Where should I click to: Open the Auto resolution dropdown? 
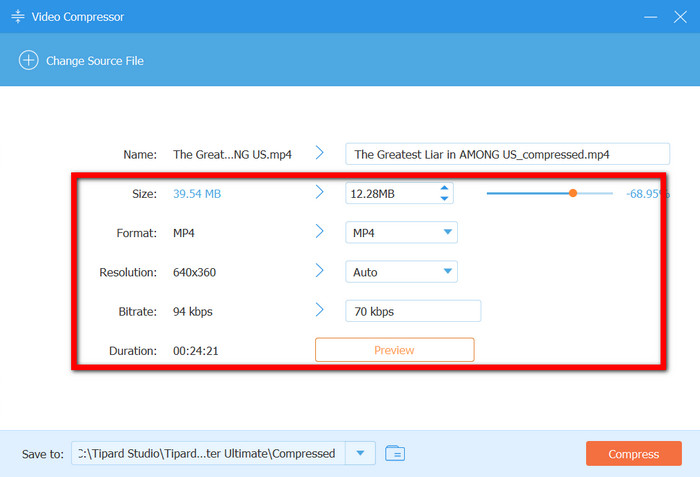[x=401, y=272]
